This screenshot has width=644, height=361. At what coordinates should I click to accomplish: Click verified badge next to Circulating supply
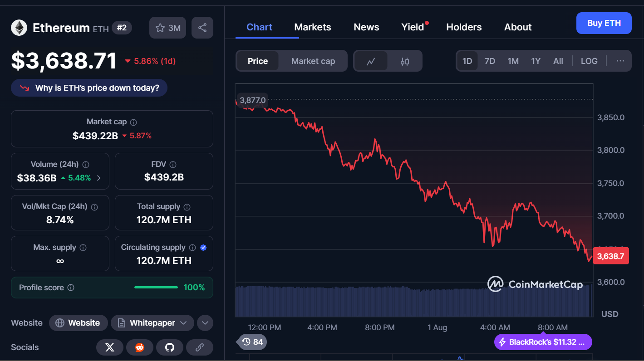[203, 248]
